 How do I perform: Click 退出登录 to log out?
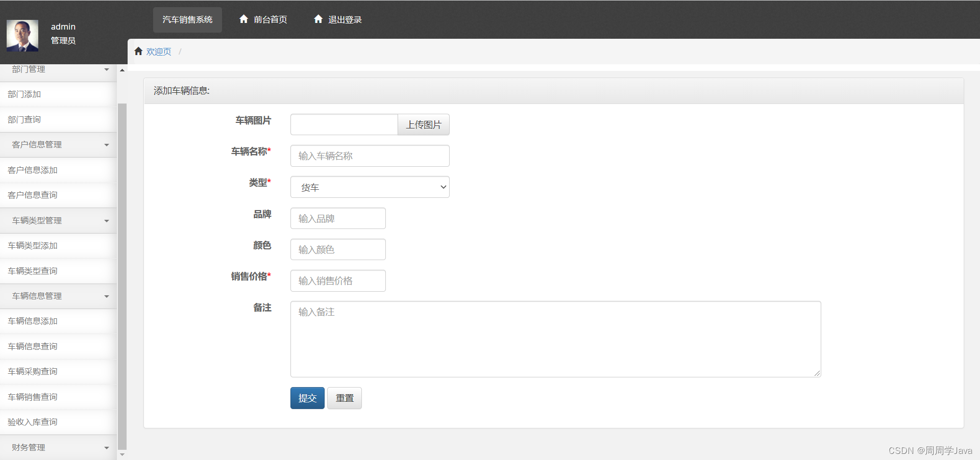(x=345, y=19)
